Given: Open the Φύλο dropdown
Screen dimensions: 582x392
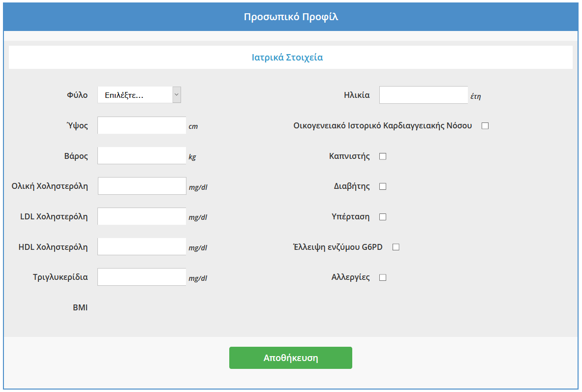Looking at the screenshot, I should click(x=139, y=95).
